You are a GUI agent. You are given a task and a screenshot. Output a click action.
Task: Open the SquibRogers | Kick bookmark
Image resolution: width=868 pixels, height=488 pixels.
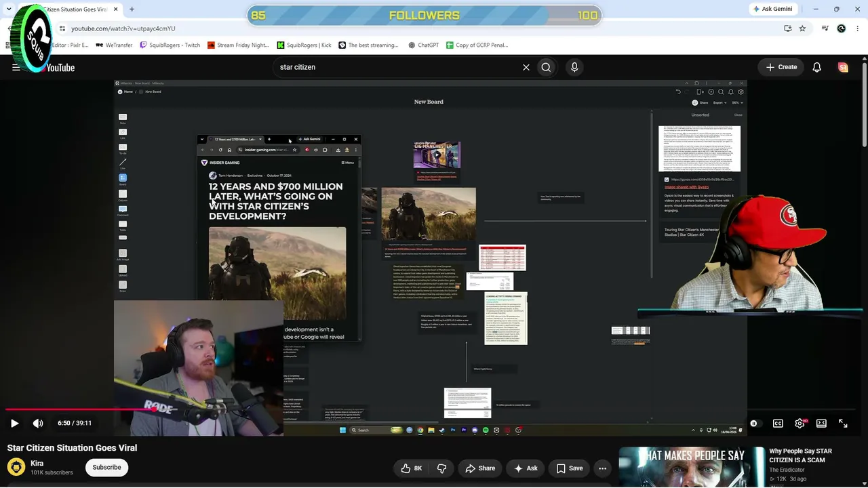pyautogui.click(x=304, y=45)
